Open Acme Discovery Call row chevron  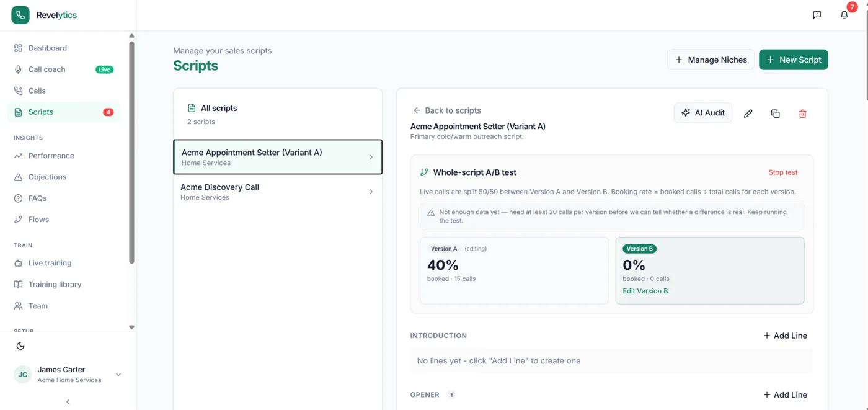[371, 192]
